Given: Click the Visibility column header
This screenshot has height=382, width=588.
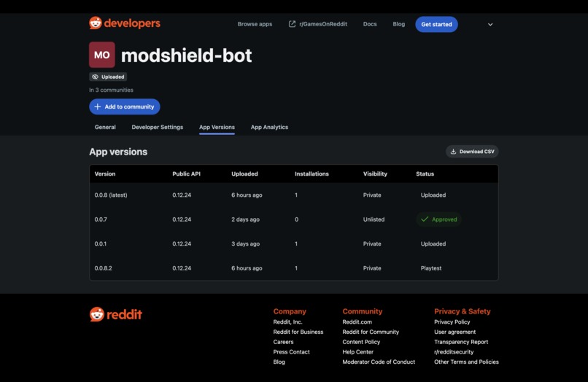Looking at the screenshot, I should click(x=375, y=174).
